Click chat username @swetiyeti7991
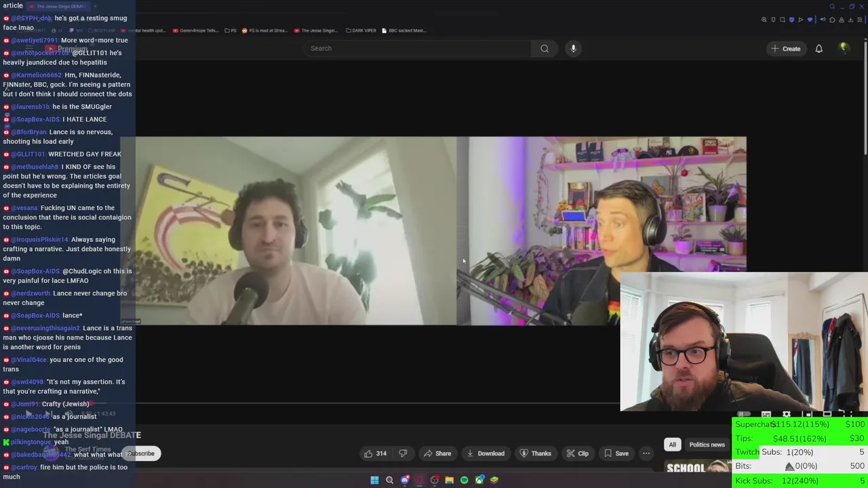Image resolution: width=868 pixels, height=488 pixels. tap(35, 40)
